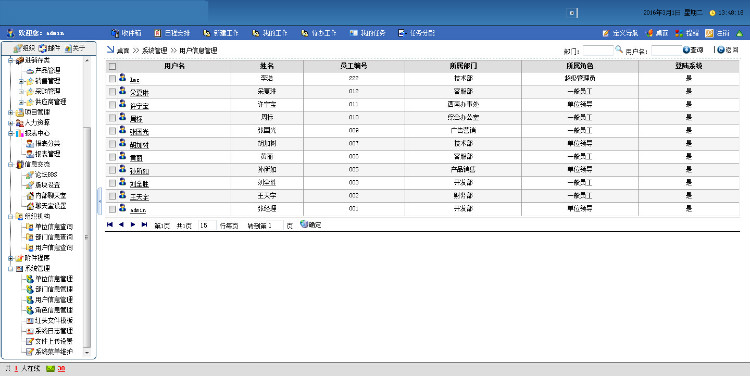Screen dimensions: 750x376
Task: Check the box for user 胡加树
Action: click(x=112, y=144)
